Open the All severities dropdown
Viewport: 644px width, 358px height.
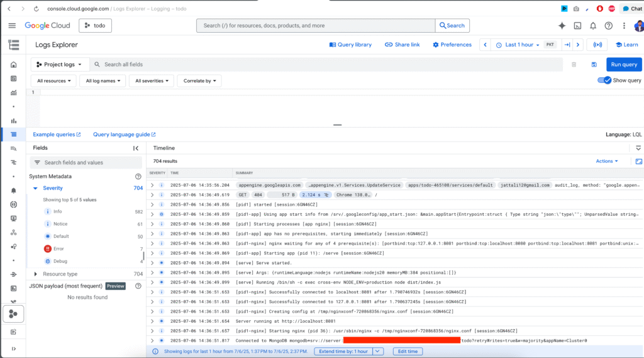pyautogui.click(x=152, y=81)
